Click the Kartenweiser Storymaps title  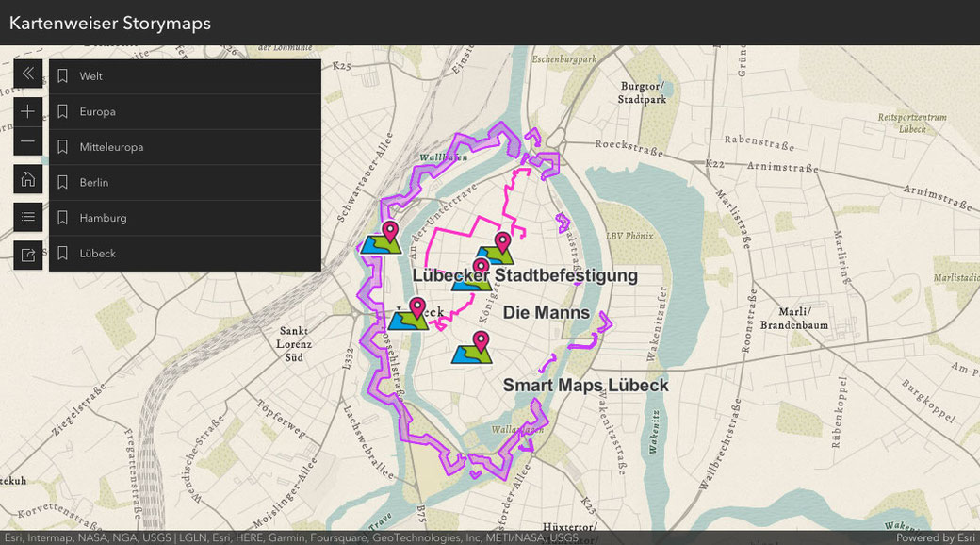click(110, 24)
